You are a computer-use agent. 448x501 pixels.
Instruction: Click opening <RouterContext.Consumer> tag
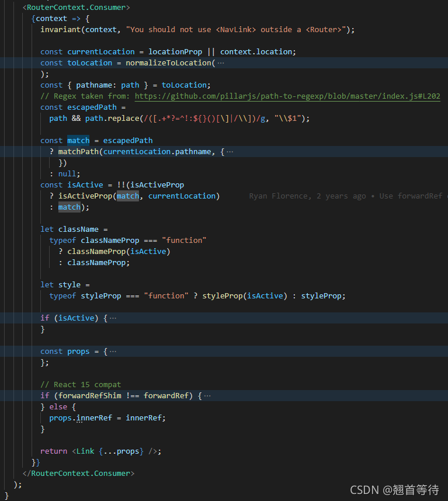tap(76, 8)
